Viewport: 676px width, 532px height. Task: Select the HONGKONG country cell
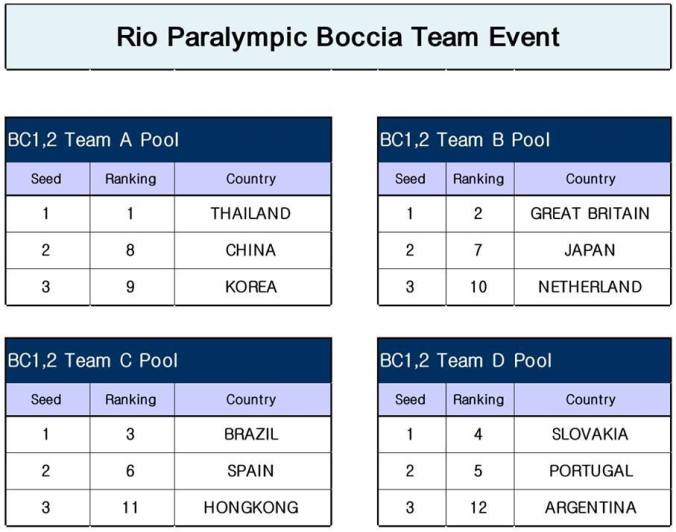pos(251,508)
